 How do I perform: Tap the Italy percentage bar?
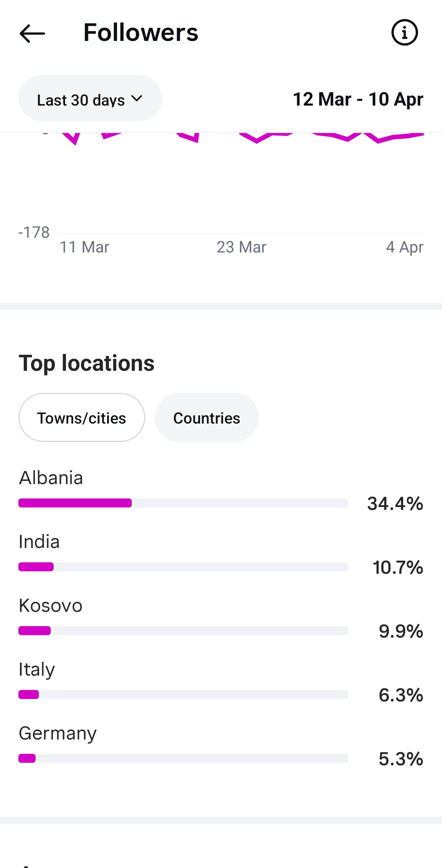pyautogui.click(x=183, y=694)
